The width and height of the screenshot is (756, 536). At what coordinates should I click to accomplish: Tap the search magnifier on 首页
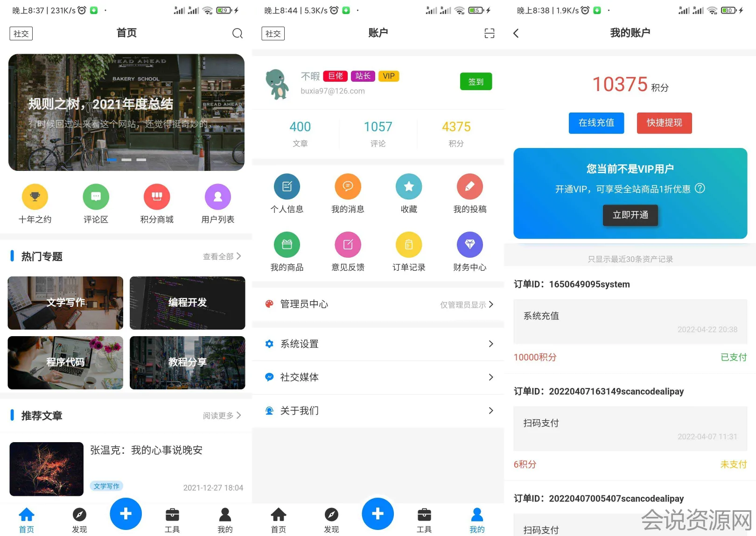click(238, 33)
